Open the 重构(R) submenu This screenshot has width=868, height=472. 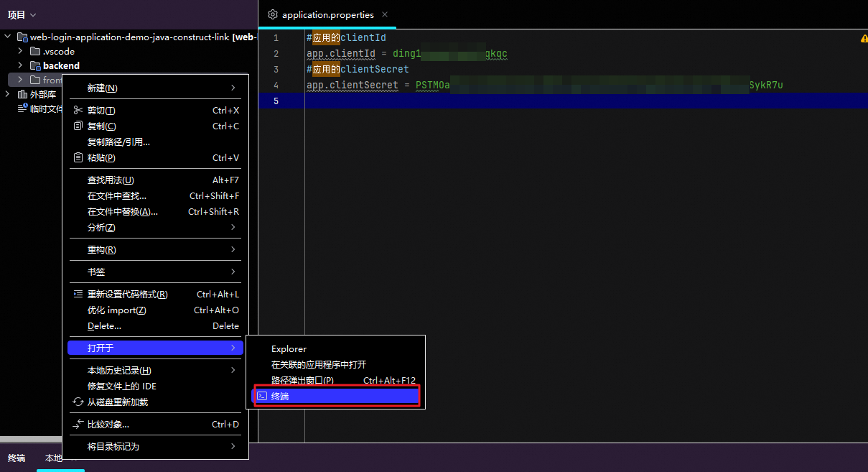click(x=156, y=249)
